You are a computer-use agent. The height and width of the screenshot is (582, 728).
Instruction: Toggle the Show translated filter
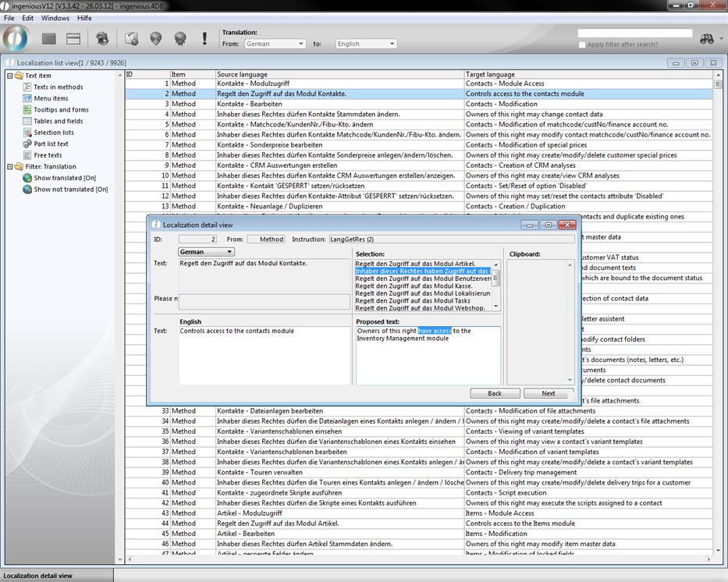click(x=64, y=178)
